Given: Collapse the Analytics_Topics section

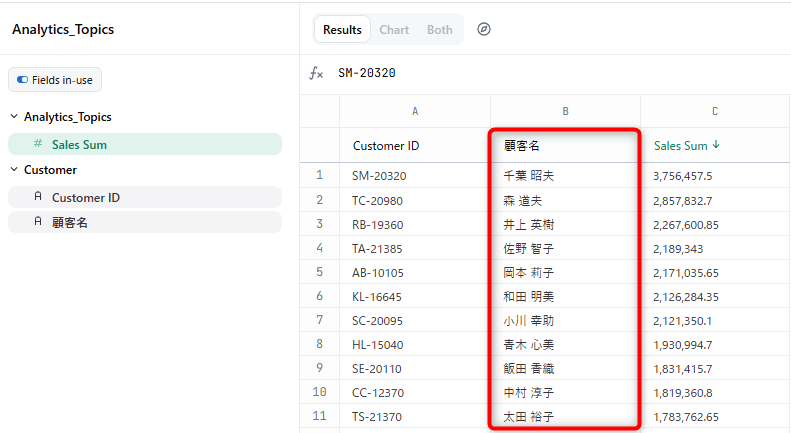Looking at the screenshot, I should point(14,117).
